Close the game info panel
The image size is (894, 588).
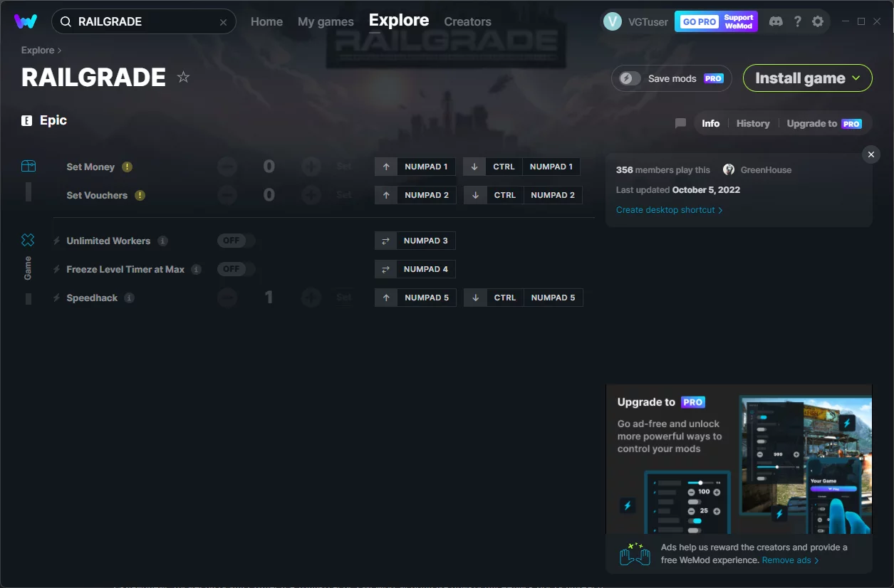[x=870, y=154]
